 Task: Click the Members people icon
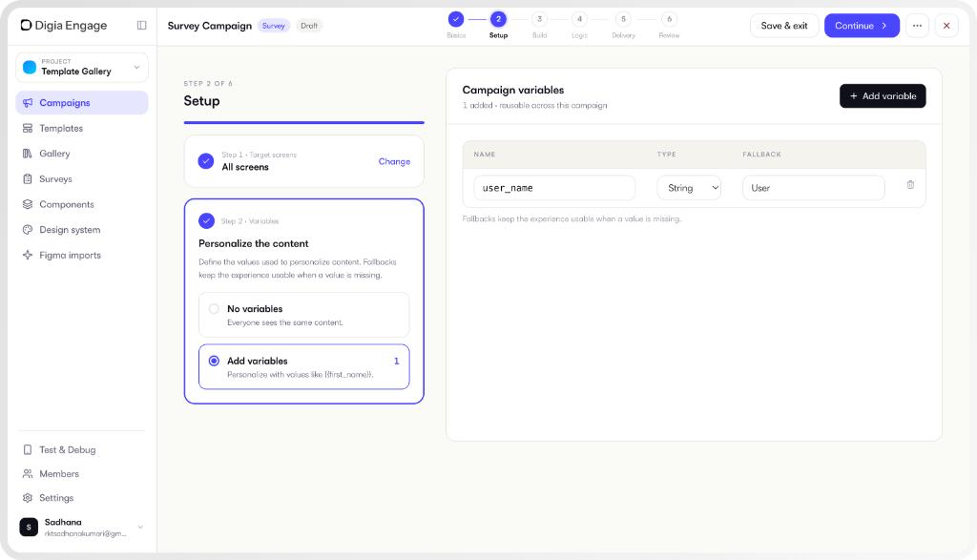point(28,474)
